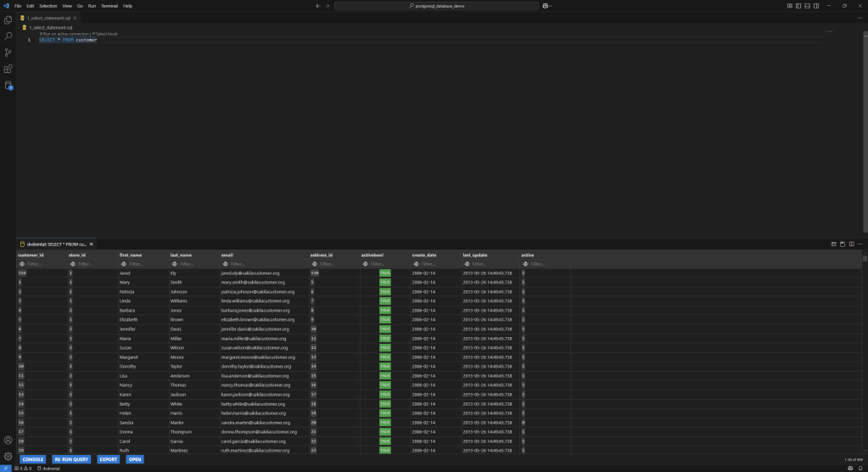This screenshot has height=472, width=868.
Task: Open the Accounts icon in activity bar
Action: click(x=8, y=440)
